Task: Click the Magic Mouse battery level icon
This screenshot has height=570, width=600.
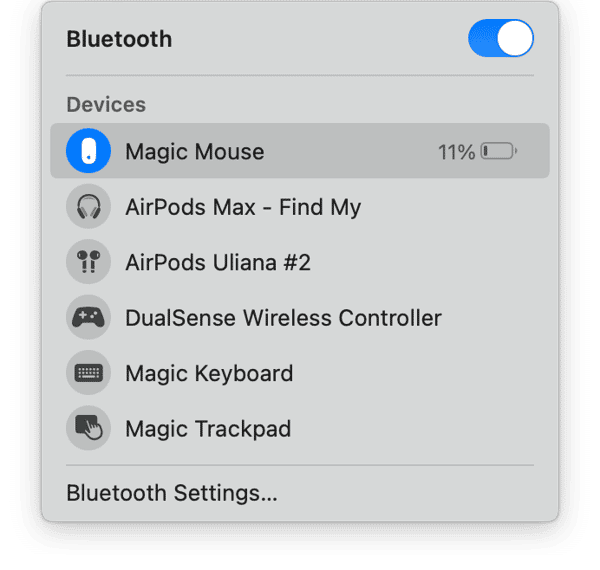Action: pyautogui.click(x=498, y=152)
